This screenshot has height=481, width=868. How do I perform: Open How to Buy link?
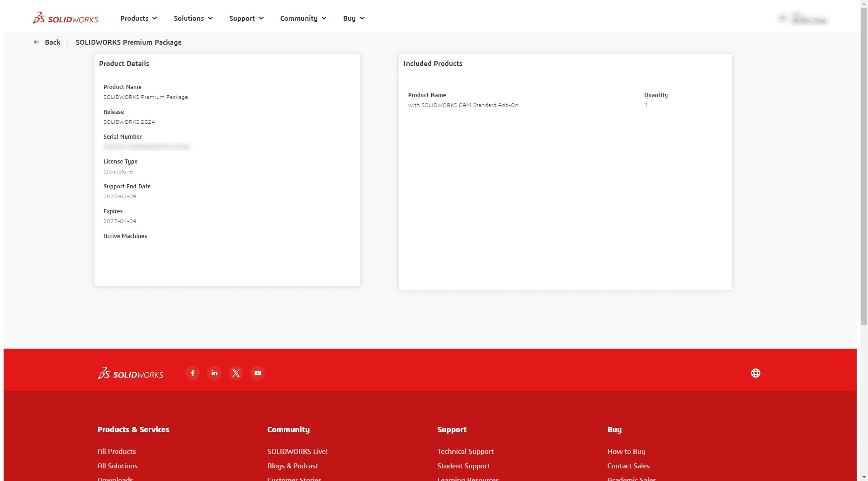pyautogui.click(x=626, y=451)
